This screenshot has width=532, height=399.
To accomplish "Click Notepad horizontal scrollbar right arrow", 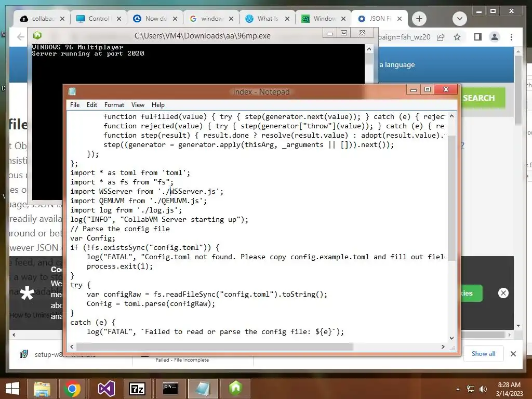I will pos(443,347).
